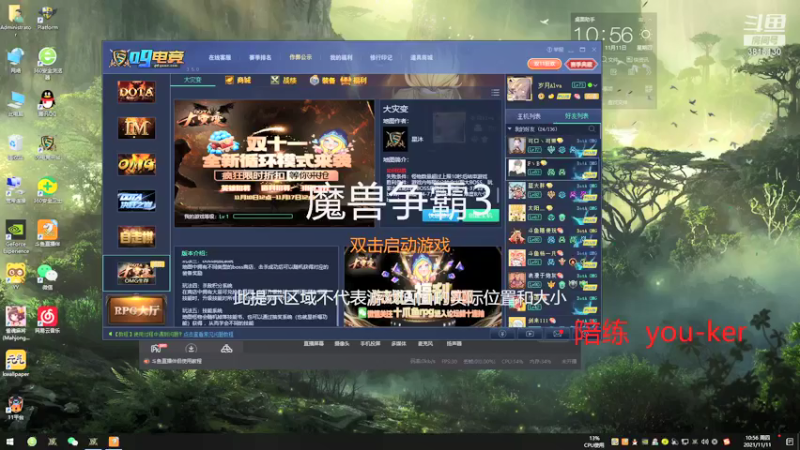
Task: Switch to the 装备 tab
Action: click(323, 80)
